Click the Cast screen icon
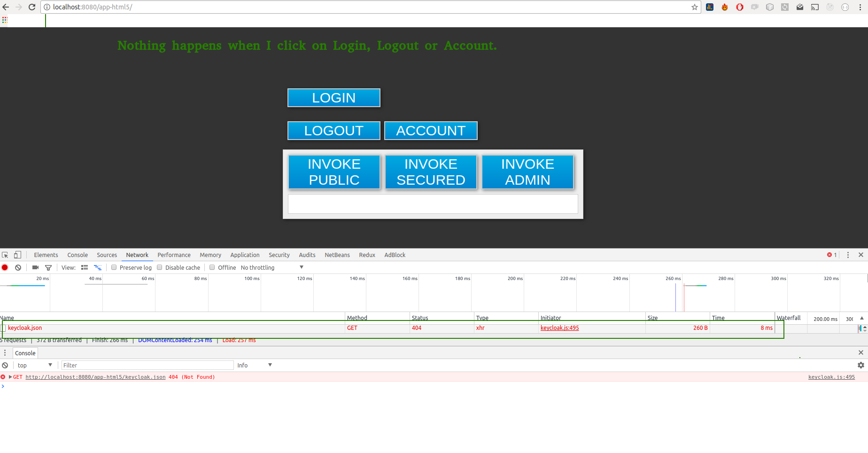Viewport: 868px width, 453px height. 815,7
